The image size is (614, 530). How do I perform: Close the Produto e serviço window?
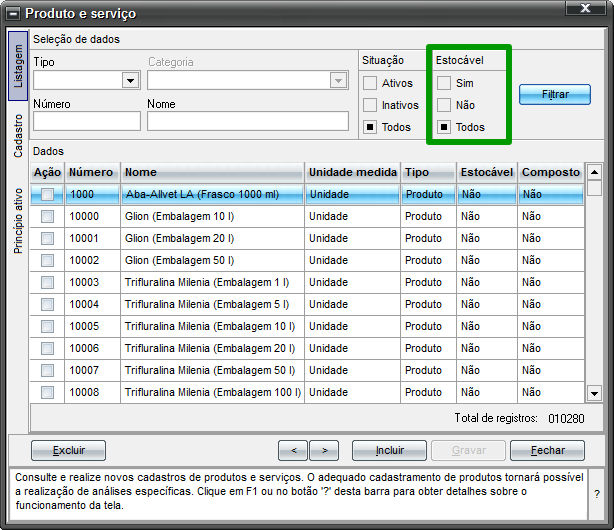pyautogui.click(x=585, y=8)
